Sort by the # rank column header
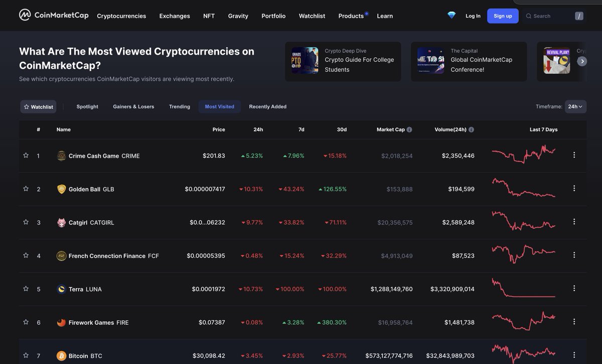This screenshot has width=602, height=364. click(39, 129)
